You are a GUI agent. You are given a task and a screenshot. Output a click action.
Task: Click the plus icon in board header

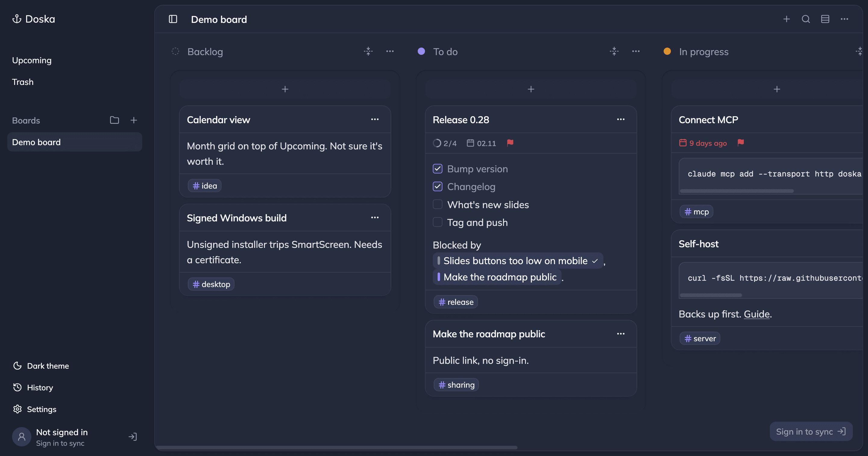pyautogui.click(x=786, y=19)
